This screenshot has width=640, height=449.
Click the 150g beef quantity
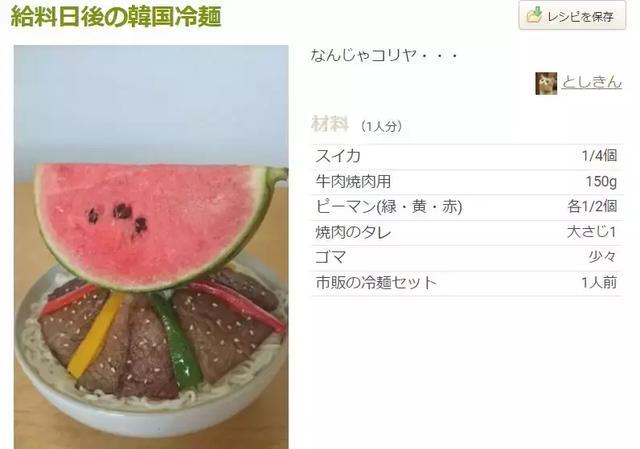[601, 182]
